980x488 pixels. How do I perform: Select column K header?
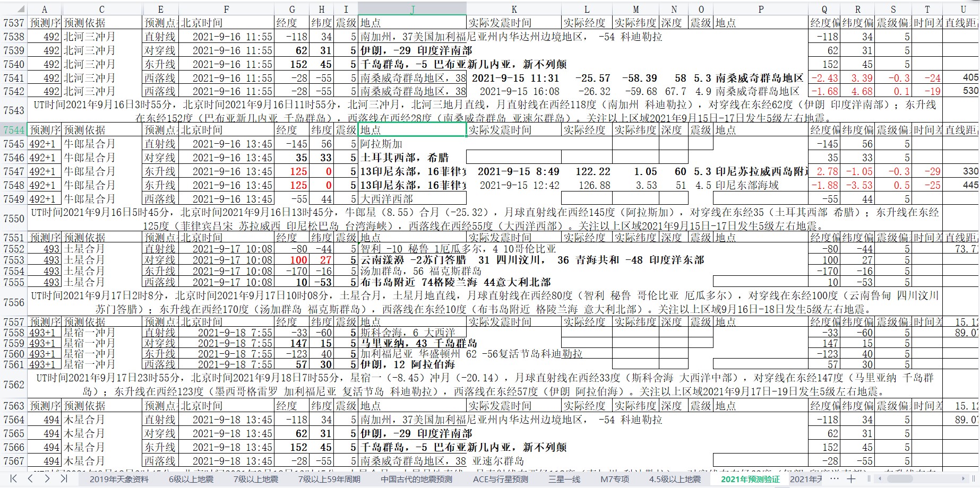[514, 9]
